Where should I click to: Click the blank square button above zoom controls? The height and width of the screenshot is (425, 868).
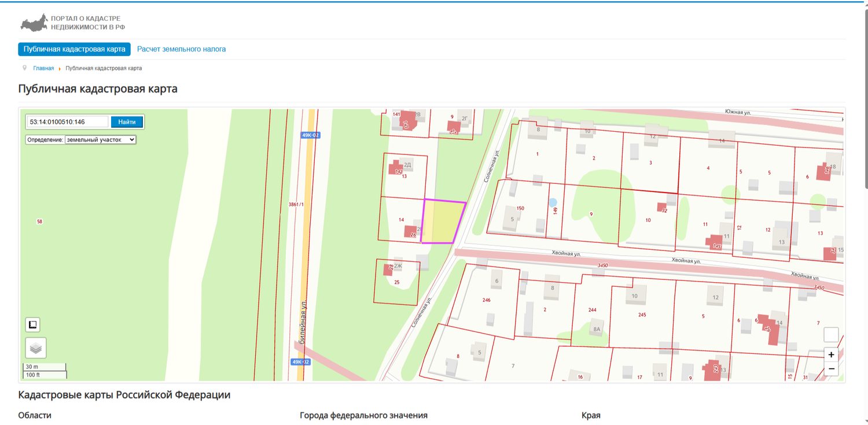[x=831, y=335]
